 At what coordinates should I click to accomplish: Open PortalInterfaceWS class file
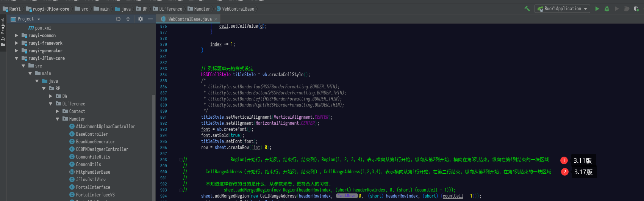tap(92, 195)
